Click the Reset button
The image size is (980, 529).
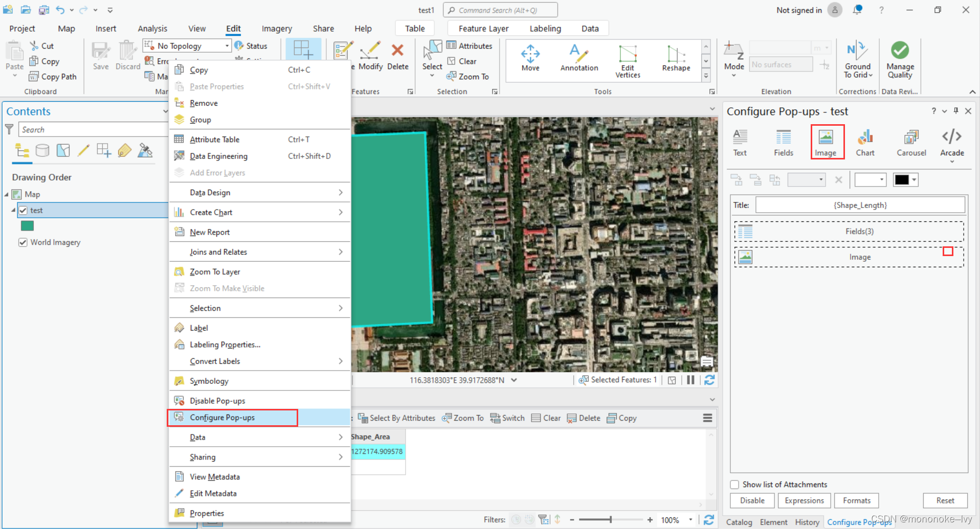945,500
